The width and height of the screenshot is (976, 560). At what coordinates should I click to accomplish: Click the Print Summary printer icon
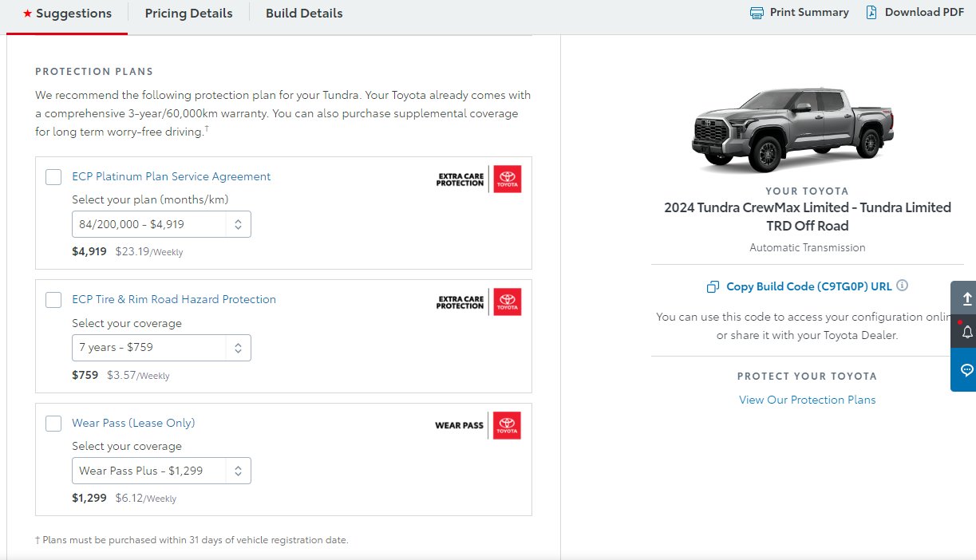point(757,13)
